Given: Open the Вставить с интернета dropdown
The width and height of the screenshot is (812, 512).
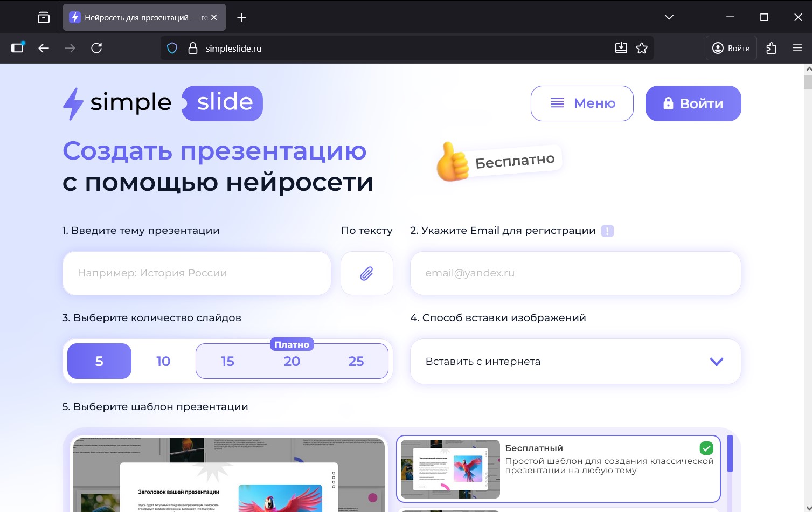Looking at the screenshot, I should pyautogui.click(x=575, y=361).
